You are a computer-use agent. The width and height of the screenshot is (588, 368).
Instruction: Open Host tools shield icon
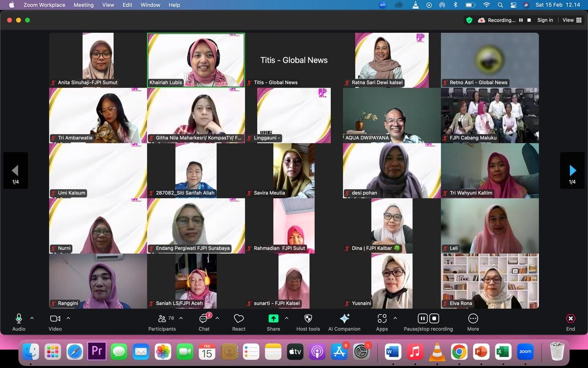[308, 322]
